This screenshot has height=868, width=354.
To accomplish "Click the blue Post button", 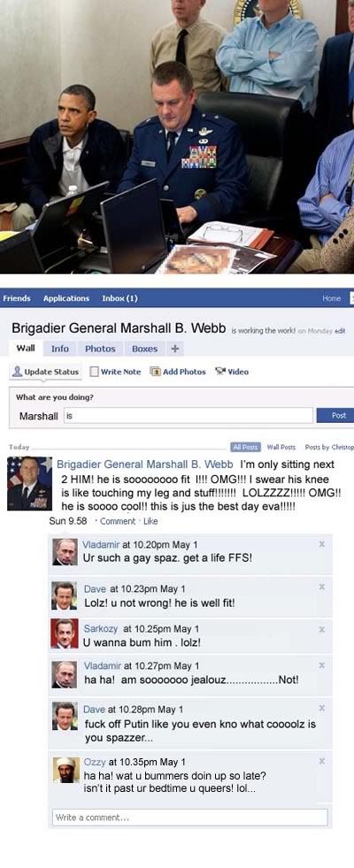I will (x=336, y=415).
